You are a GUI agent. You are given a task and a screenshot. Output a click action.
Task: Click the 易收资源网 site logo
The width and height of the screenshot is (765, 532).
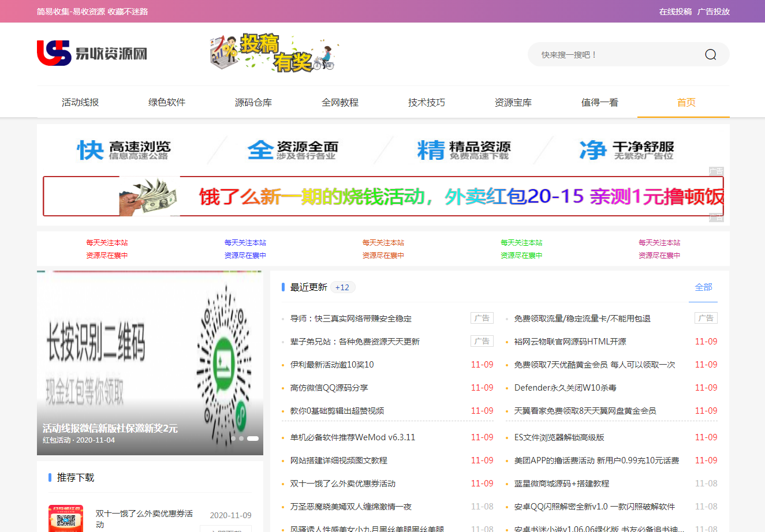[92, 54]
